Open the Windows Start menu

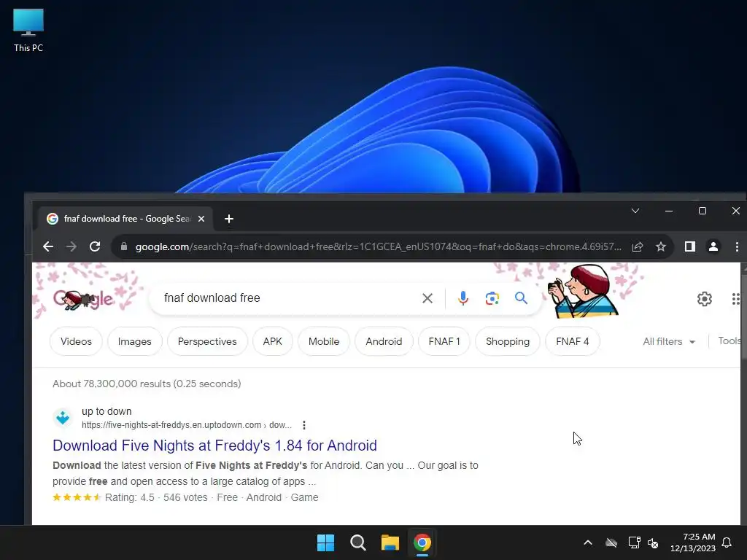(x=326, y=542)
